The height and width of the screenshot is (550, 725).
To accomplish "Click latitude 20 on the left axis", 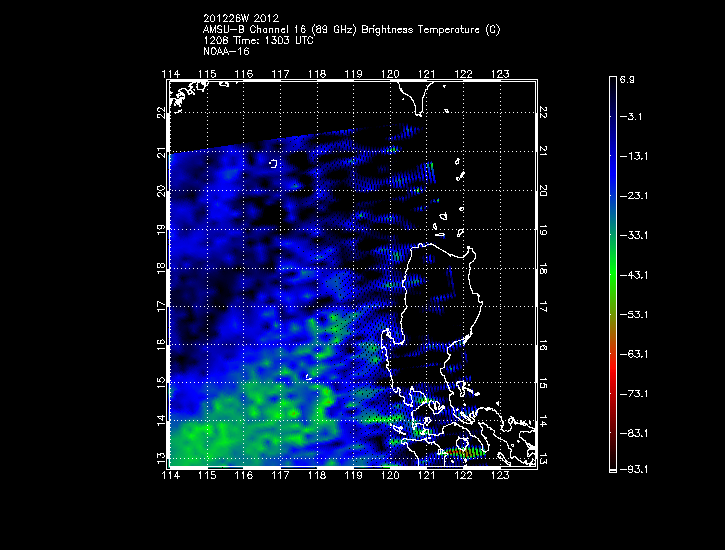I will (161, 190).
